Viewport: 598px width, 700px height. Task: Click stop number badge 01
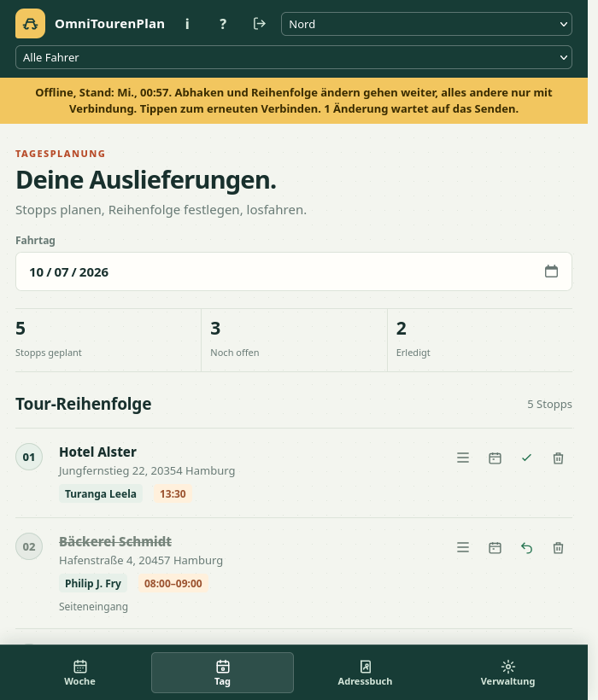coord(29,457)
